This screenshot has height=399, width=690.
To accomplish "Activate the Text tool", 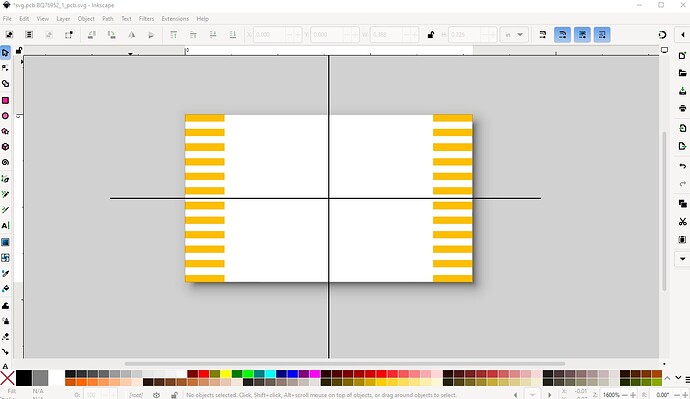I will (5, 226).
